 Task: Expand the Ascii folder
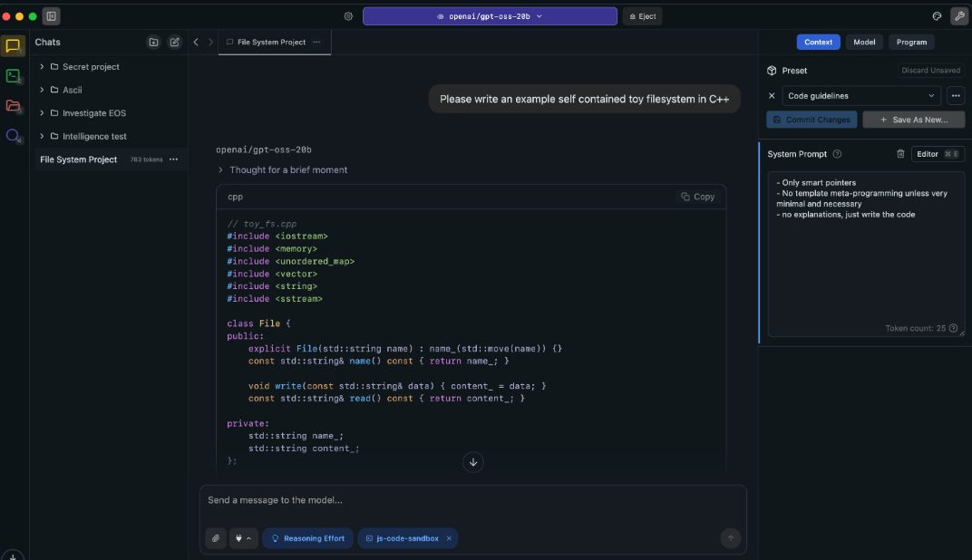42,90
